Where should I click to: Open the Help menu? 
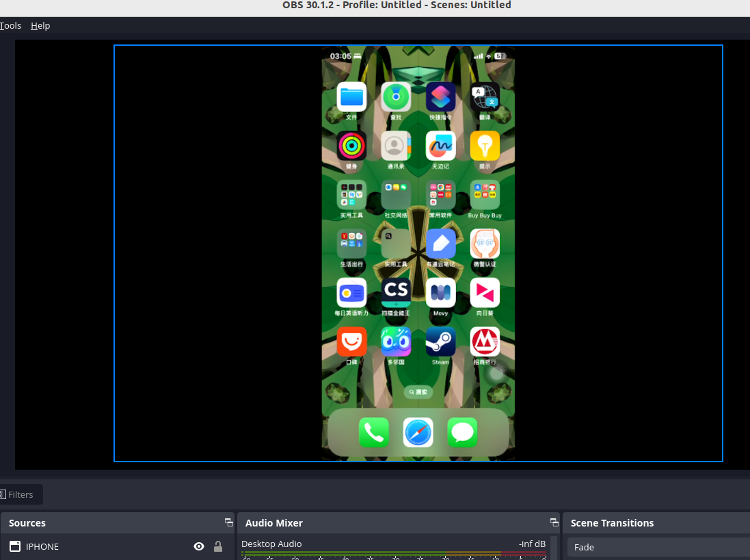coord(40,25)
